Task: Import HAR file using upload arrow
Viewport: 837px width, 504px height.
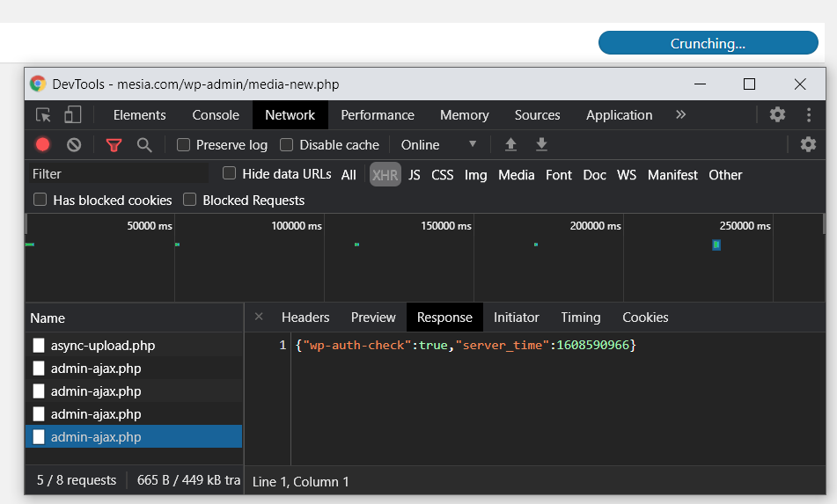Action: tap(510, 144)
